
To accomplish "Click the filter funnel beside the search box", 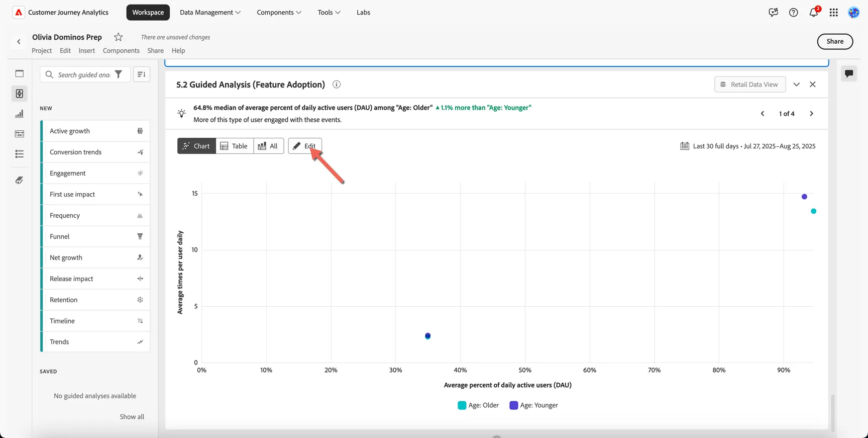I will pos(119,74).
